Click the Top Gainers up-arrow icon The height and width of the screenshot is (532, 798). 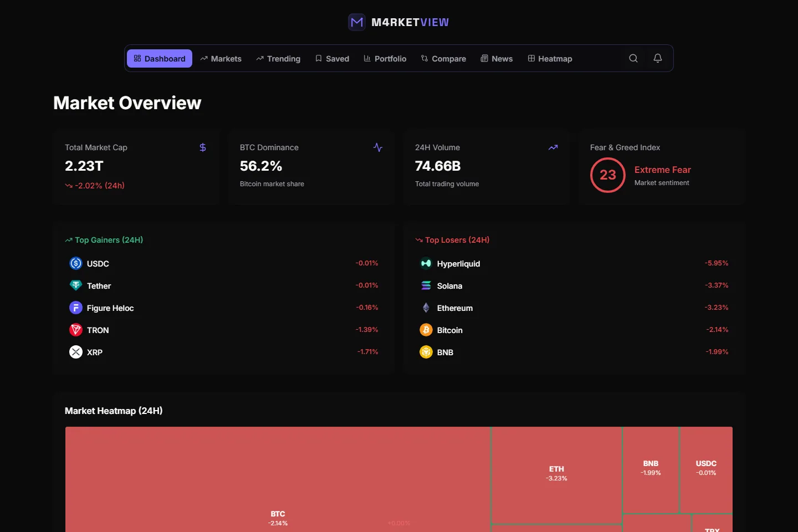pyautogui.click(x=69, y=240)
